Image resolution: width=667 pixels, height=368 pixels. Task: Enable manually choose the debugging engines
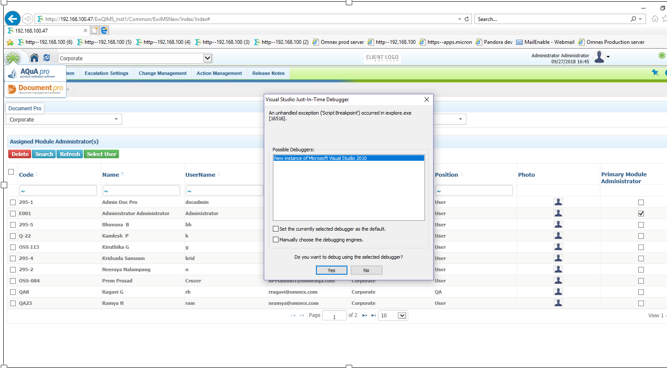(276, 240)
